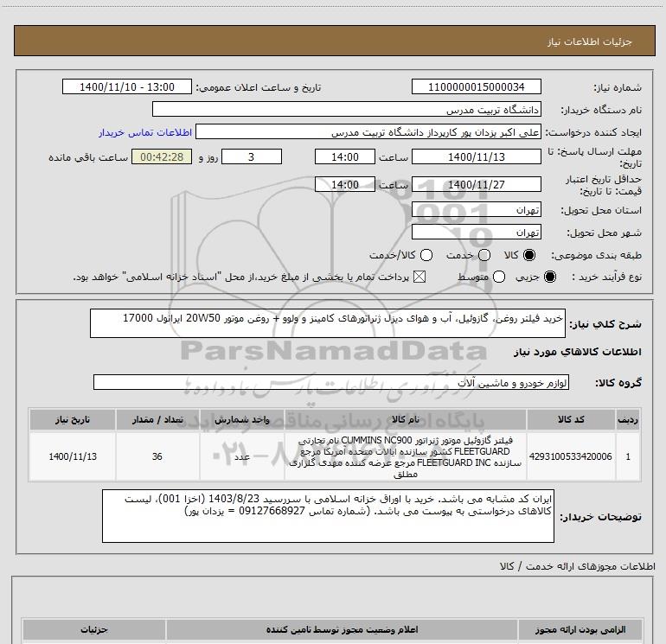This screenshot has width=666, height=644.
Task: Click the جزئیات column header in permits table
Action: tap(94, 629)
